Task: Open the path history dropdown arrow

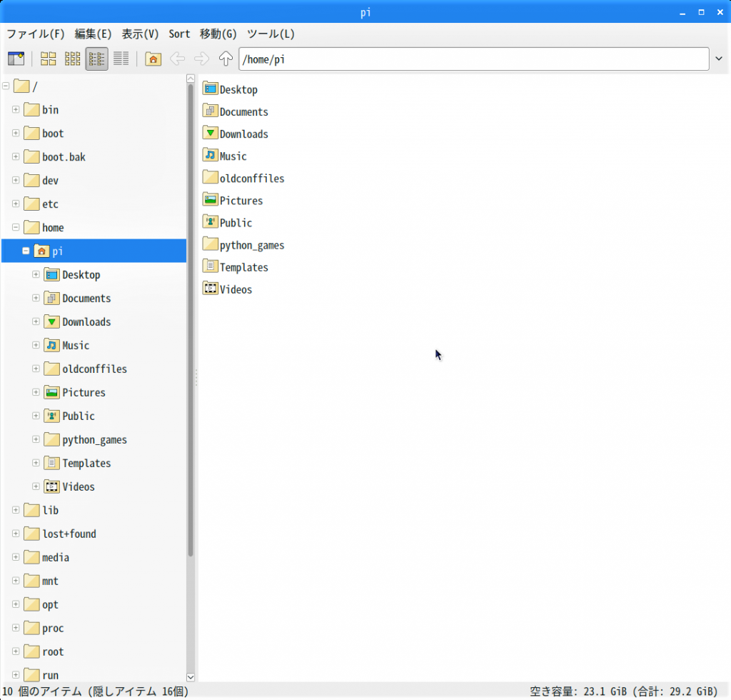Action: click(x=718, y=59)
